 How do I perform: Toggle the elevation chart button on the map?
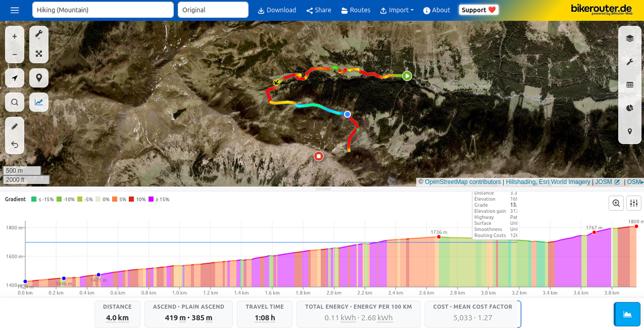pos(39,102)
